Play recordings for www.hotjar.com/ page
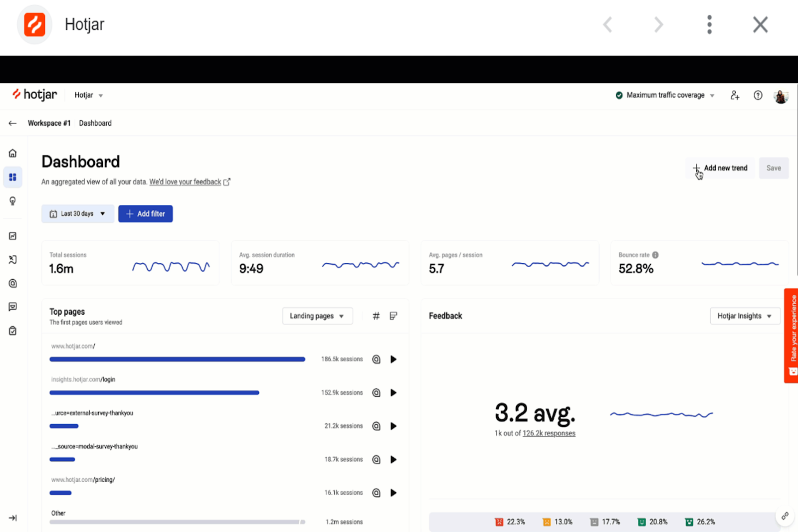This screenshot has height=532, width=798. 394,359
